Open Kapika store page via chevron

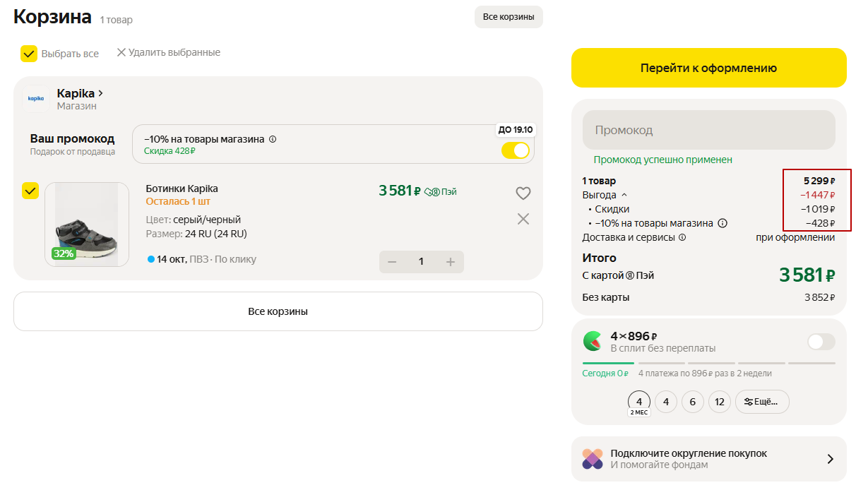[101, 93]
